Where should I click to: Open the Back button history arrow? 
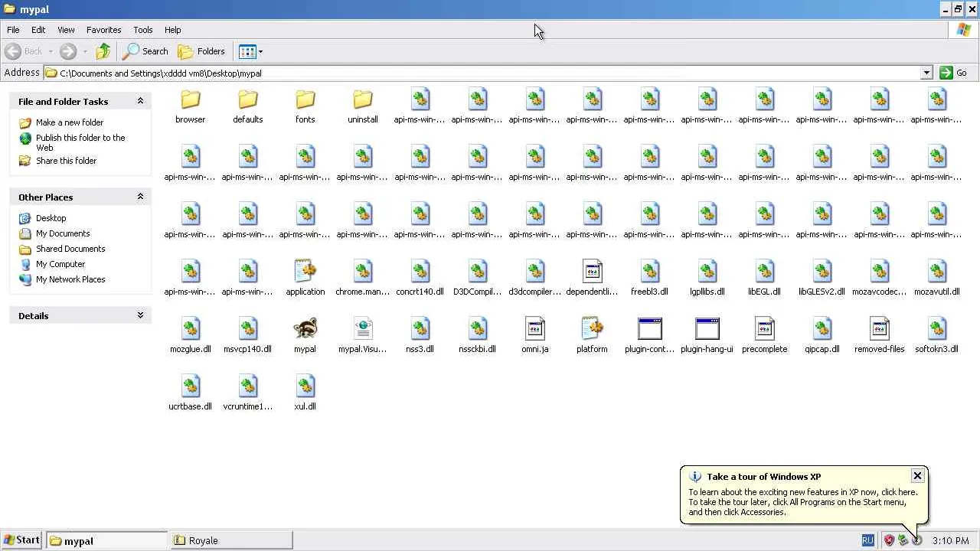(51, 51)
